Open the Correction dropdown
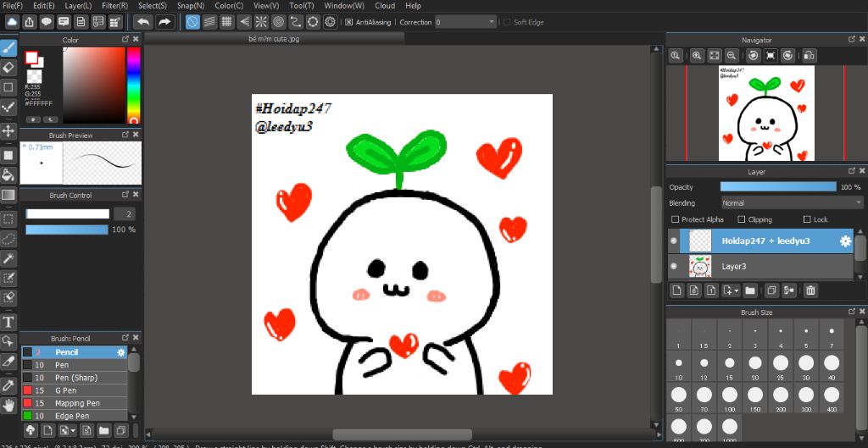Image resolution: width=868 pixels, height=448 pixels. click(x=465, y=22)
